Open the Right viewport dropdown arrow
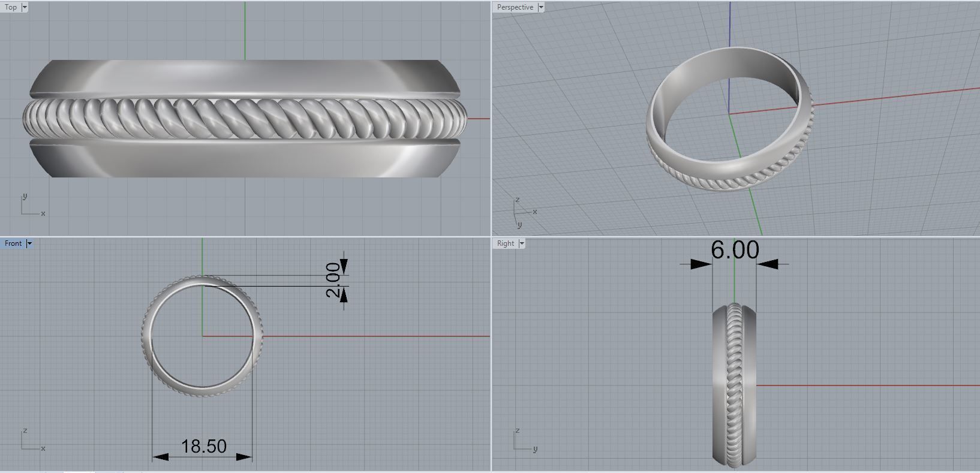The image size is (980, 473). click(522, 243)
